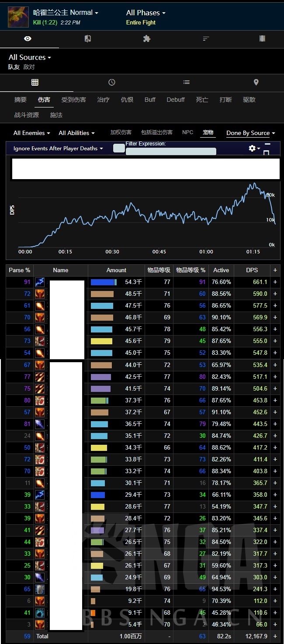The image size is (284, 644).
Task: Open the All Phases dropdown
Action: pos(145,13)
